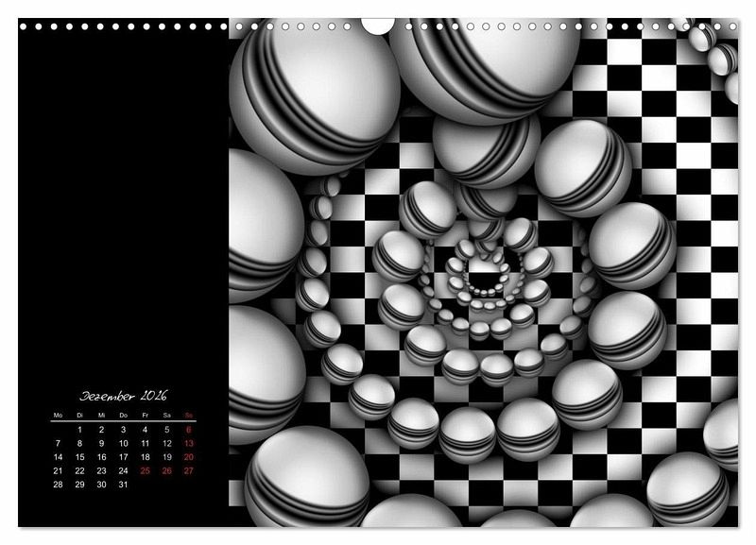The image size is (756, 545).
Task: Click the hanging hole notch at top center
Action: click(377, 26)
